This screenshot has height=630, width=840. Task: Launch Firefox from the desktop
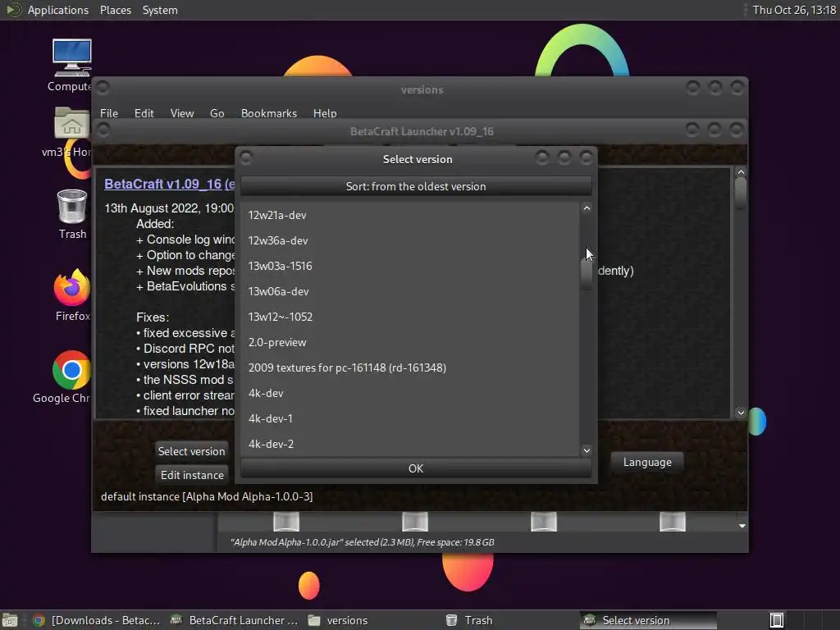(72, 288)
